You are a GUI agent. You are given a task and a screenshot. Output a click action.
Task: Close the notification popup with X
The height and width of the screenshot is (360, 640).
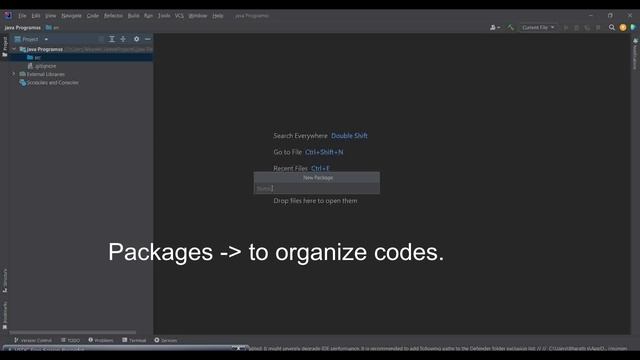239,348
